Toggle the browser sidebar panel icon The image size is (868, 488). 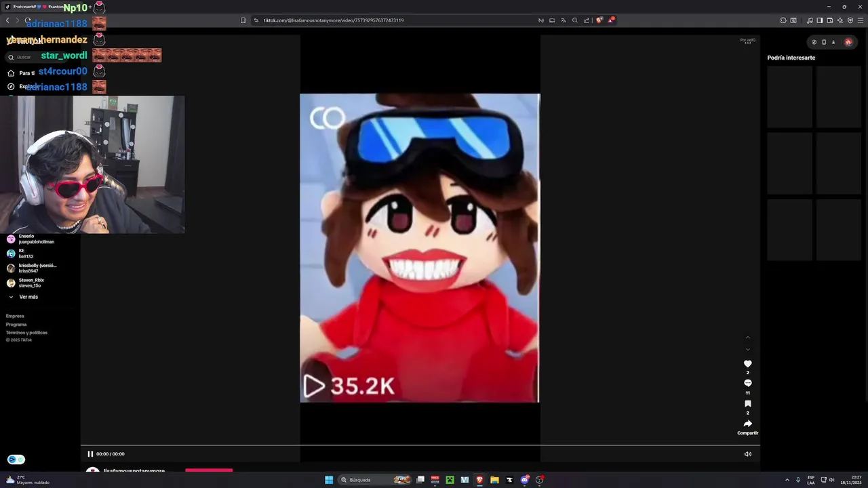tap(820, 20)
